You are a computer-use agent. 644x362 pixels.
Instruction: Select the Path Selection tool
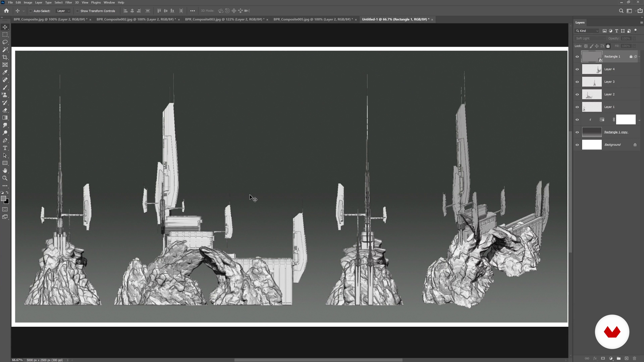tap(5, 155)
